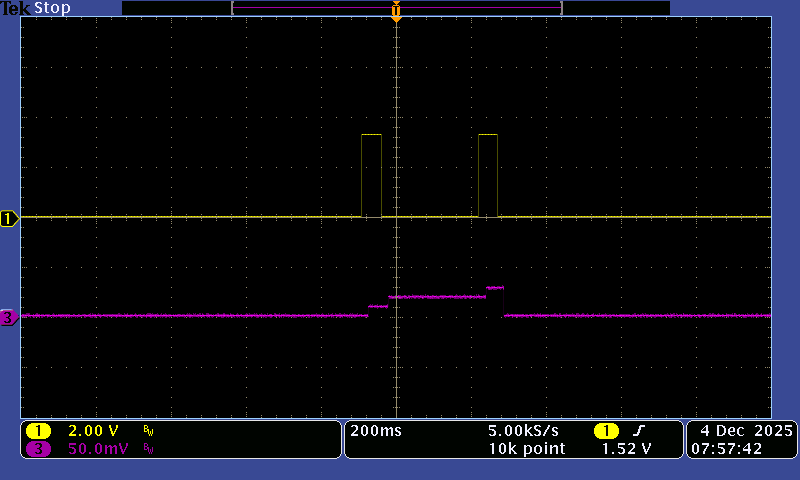
Task: Click the yellow channel 1 ground marker
Action: (x=9, y=218)
